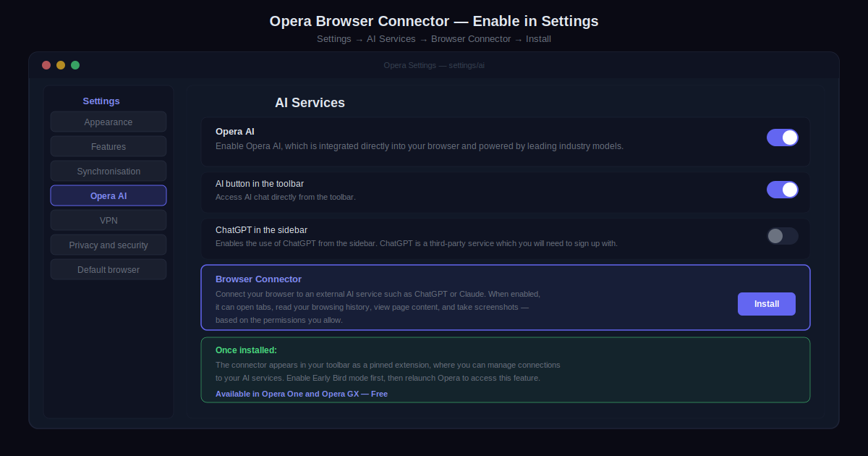Click the green maximize window dot

point(75,65)
